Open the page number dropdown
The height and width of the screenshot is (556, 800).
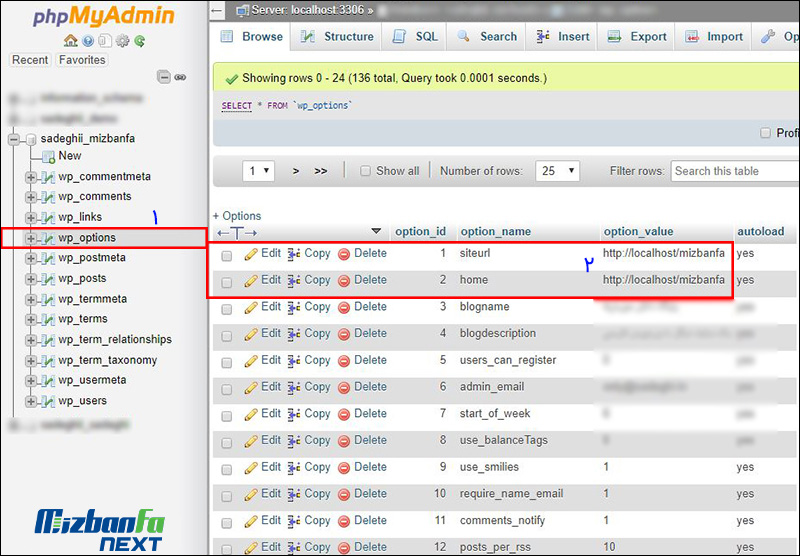click(259, 171)
